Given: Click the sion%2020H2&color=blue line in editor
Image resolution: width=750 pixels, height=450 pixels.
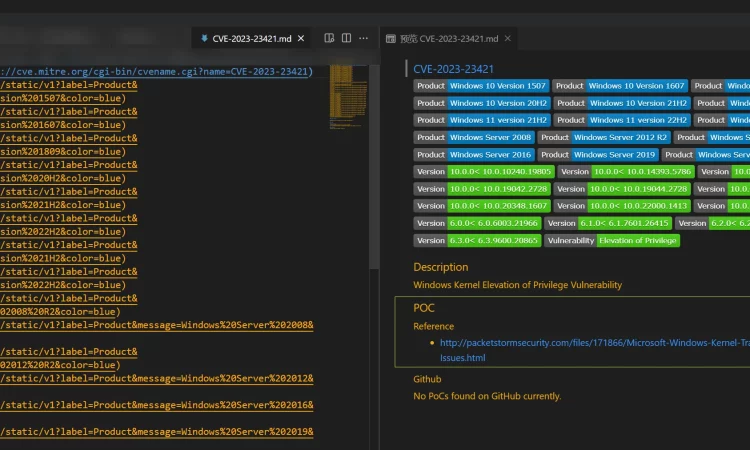Looking at the screenshot, I should point(63,178).
